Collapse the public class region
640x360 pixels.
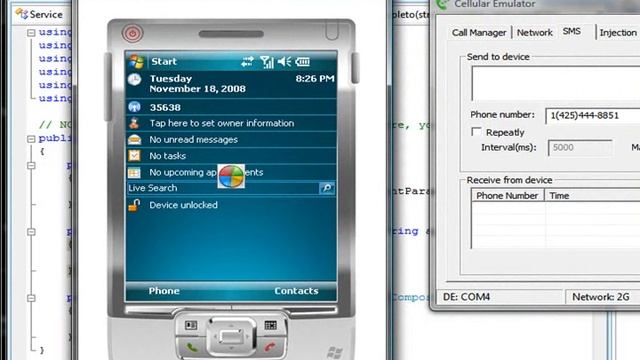pyautogui.click(x=31, y=139)
